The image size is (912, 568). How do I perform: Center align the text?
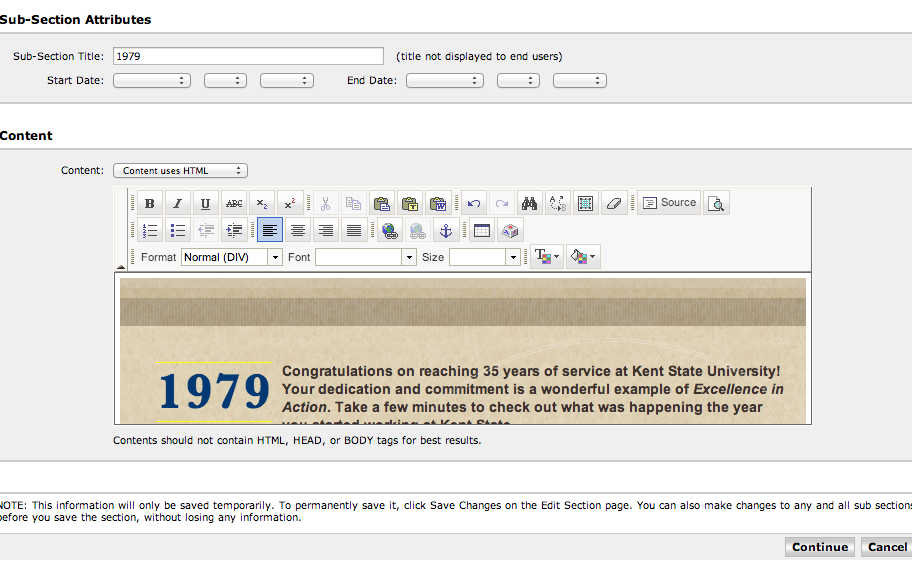click(x=297, y=231)
